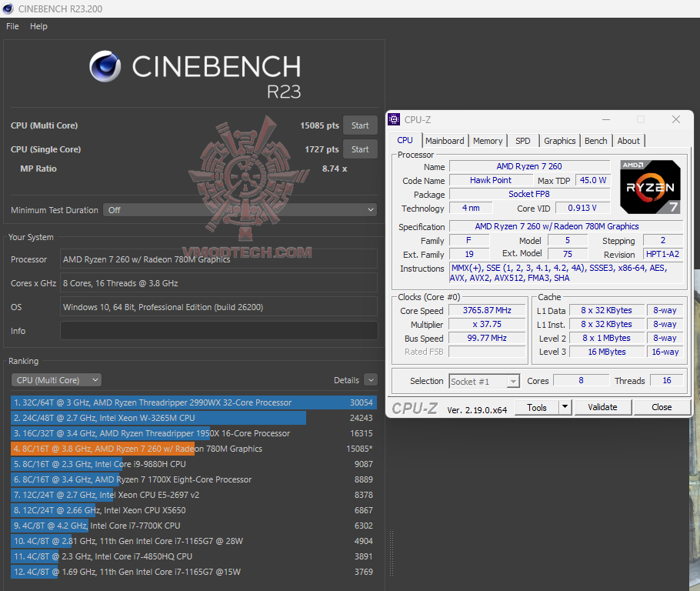Click the Bus Speed 99.77 MHz value
The width and height of the screenshot is (700, 591).
coord(487,338)
